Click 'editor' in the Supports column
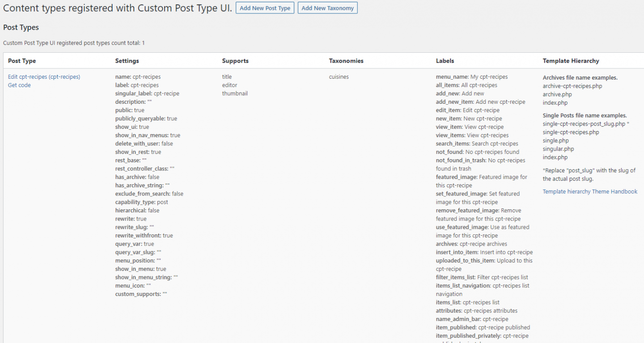This screenshot has height=343, width=644. pos(229,85)
